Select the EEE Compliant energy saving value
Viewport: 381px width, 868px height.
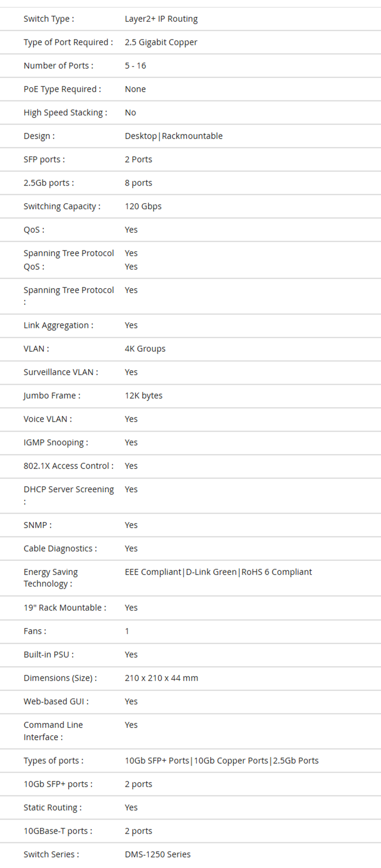pos(153,572)
